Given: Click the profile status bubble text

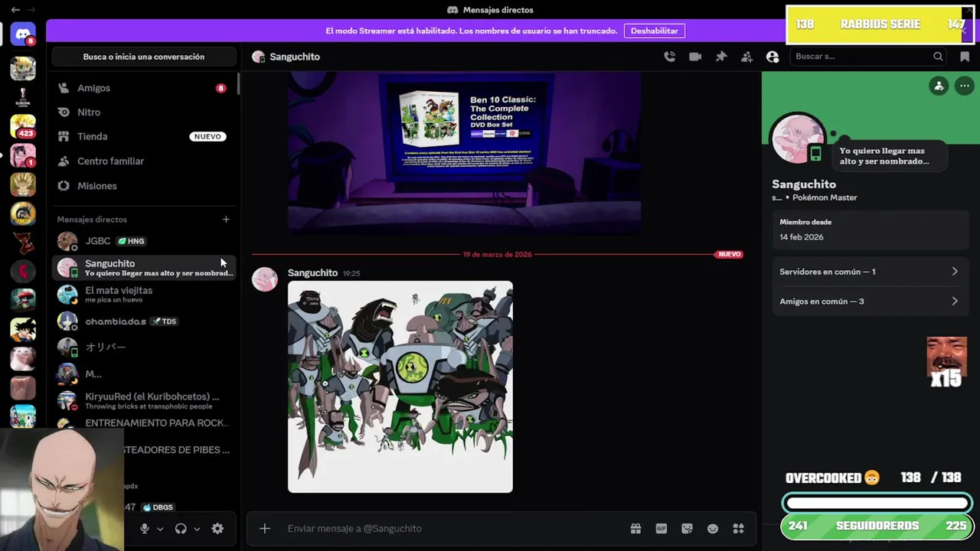Looking at the screenshot, I should pos(884,156).
